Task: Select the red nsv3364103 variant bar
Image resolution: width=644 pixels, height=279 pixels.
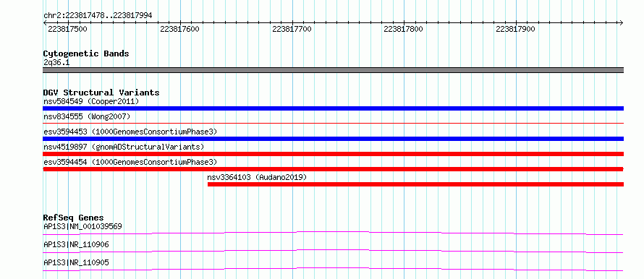Action: (415, 184)
